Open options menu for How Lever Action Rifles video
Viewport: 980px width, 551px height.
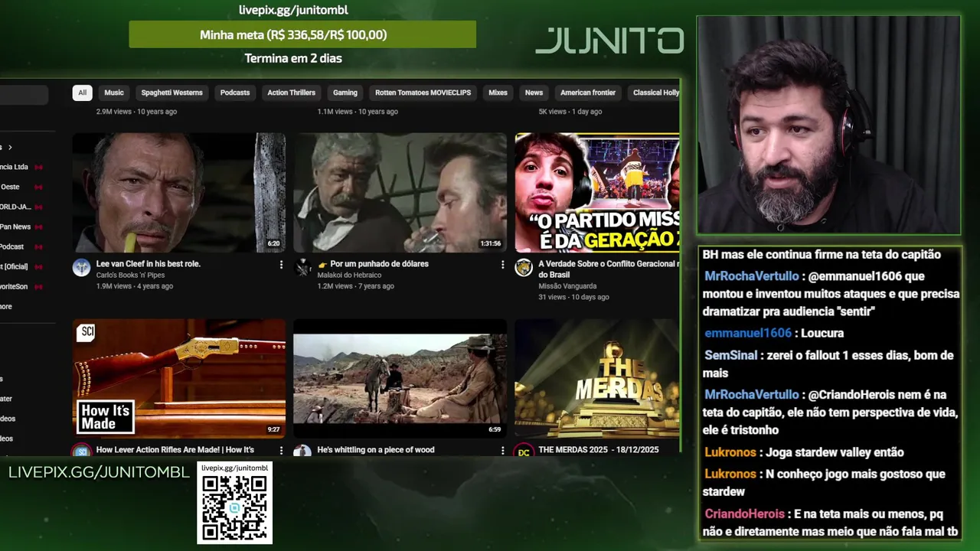pyautogui.click(x=281, y=451)
